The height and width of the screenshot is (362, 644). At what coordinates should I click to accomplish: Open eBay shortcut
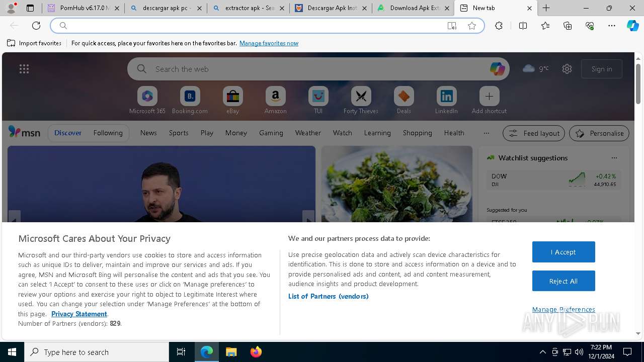coord(232,100)
